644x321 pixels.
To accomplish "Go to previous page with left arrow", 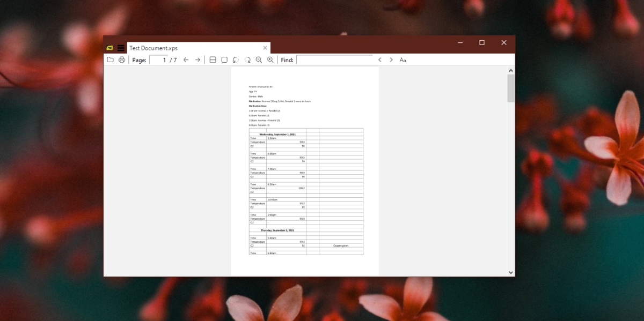I will click(186, 59).
